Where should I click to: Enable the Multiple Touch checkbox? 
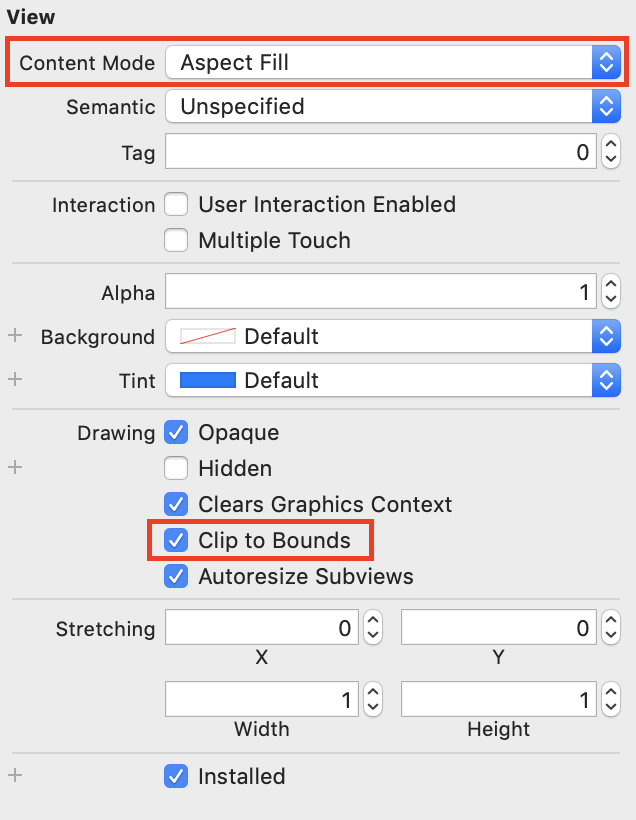[x=176, y=241]
